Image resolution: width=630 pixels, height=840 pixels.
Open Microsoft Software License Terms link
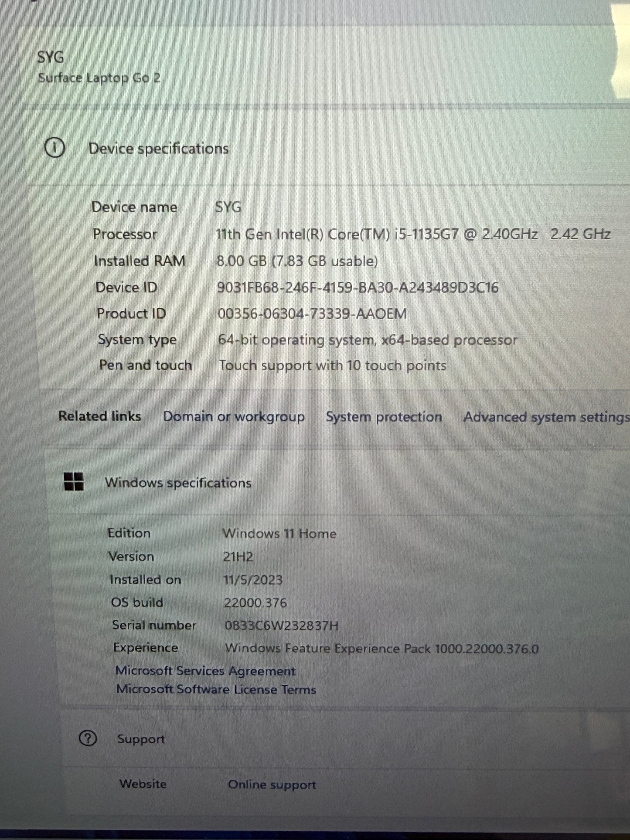click(x=216, y=690)
